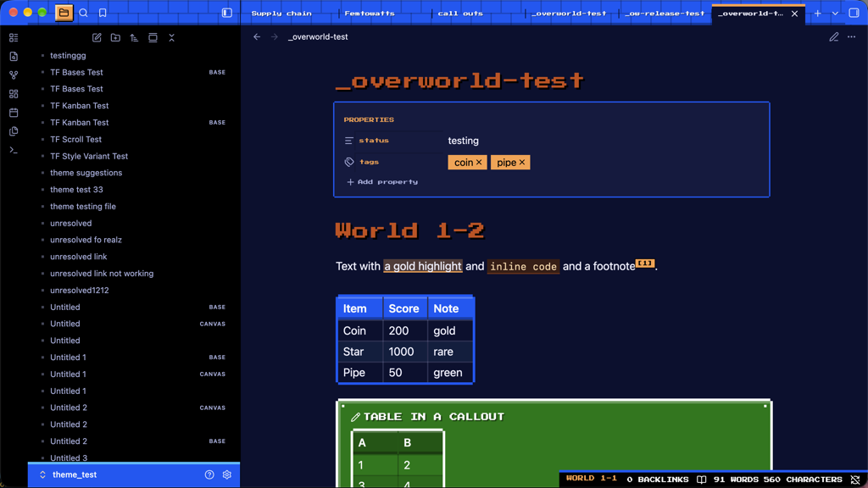Create a new folder icon
This screenshot has width=868, height=488.
[x=115, y=37]
